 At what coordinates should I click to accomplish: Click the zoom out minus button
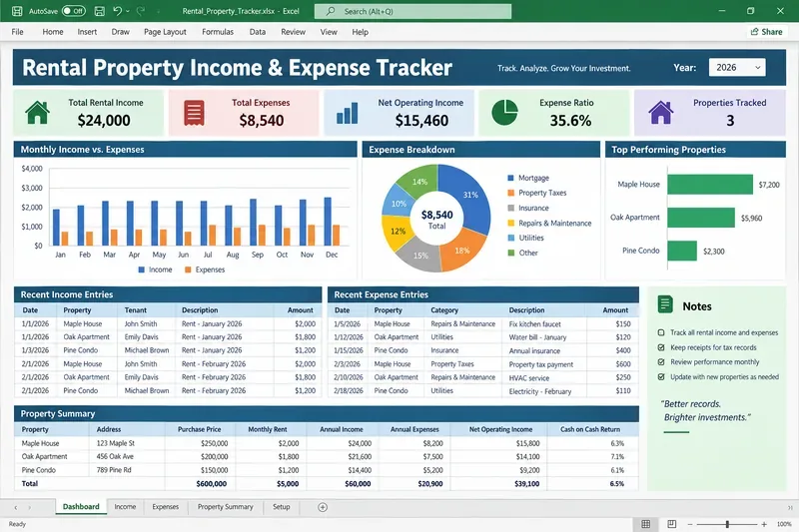(690, 524)
